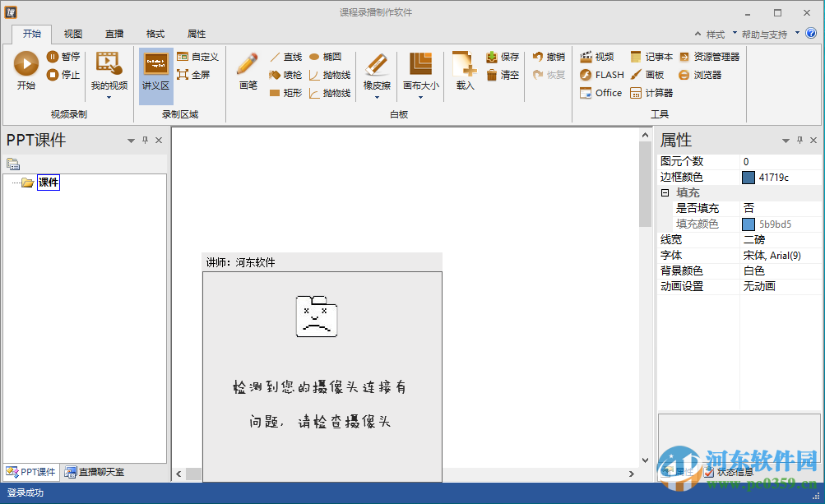Open the PPT课件 panel options dropdown

click(x=130, y=140)
